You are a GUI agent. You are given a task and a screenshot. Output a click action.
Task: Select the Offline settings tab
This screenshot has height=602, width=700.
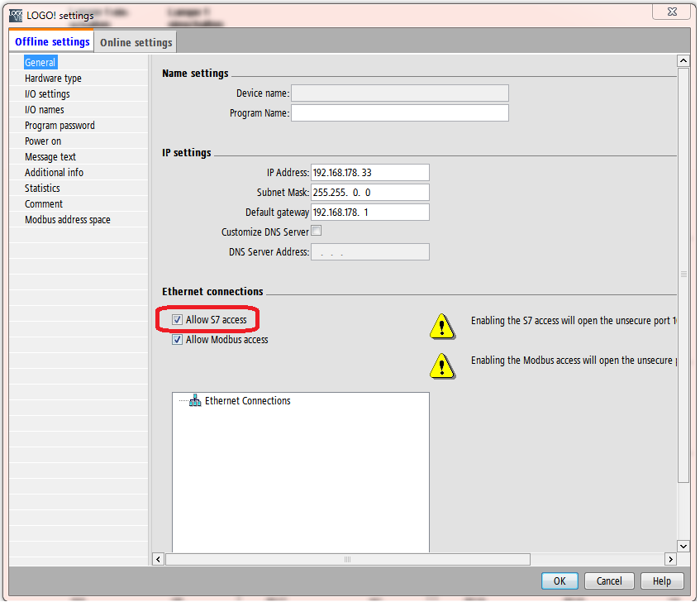pyautogui.click(x=52, y=42)
